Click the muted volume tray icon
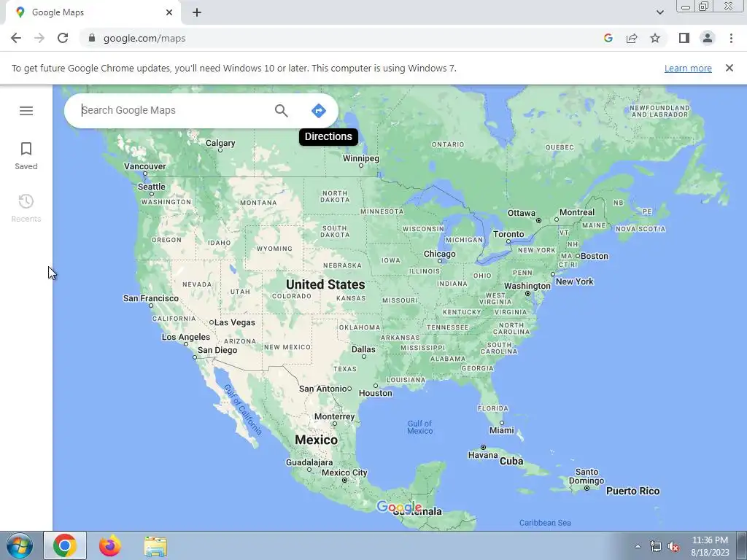 pyautogui.click(x=673, y=547)
